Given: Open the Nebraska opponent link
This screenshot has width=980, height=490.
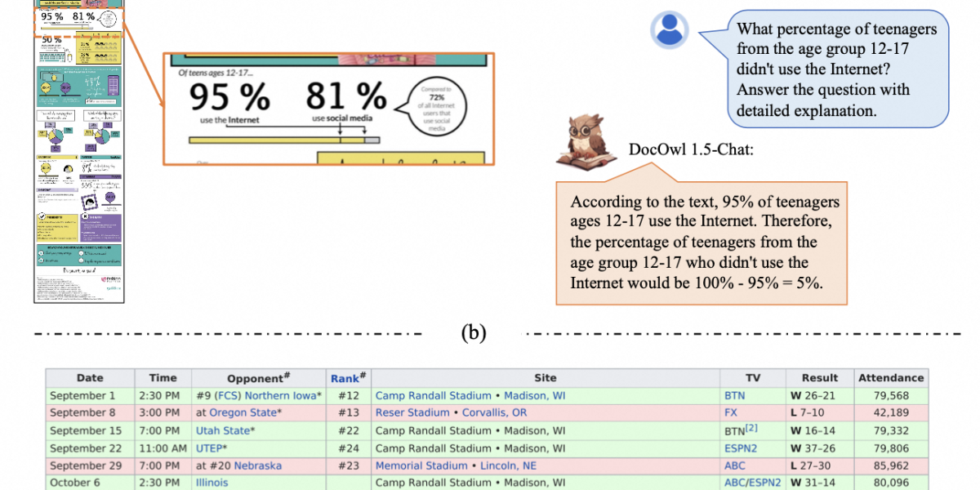Looking at the screenshot, I should coord(257,465).
